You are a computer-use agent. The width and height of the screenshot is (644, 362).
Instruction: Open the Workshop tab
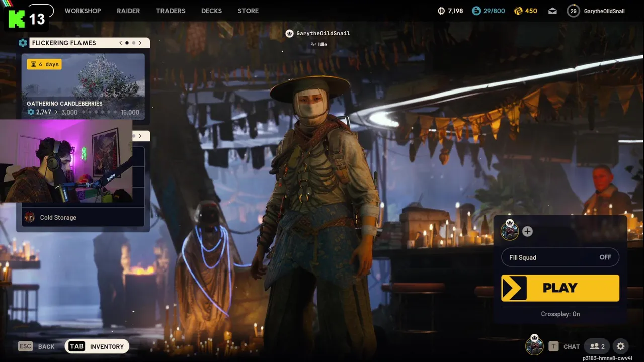[x=83, y=11]
